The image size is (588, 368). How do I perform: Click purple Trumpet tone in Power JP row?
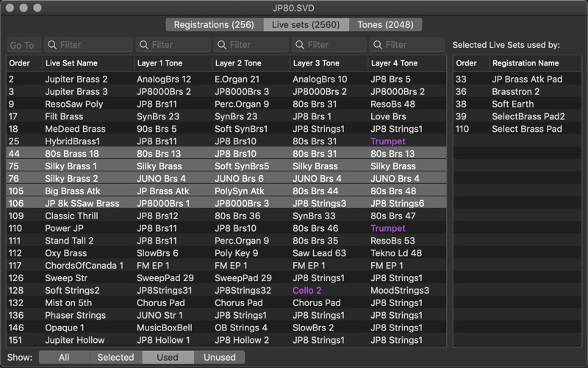[388, 228]
